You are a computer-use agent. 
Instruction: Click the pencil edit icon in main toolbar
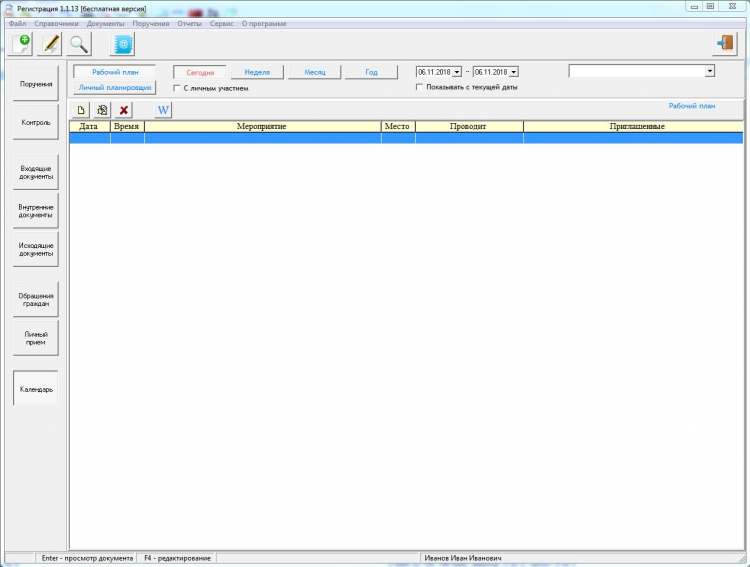pyautogui.click(x=51, y=44)
